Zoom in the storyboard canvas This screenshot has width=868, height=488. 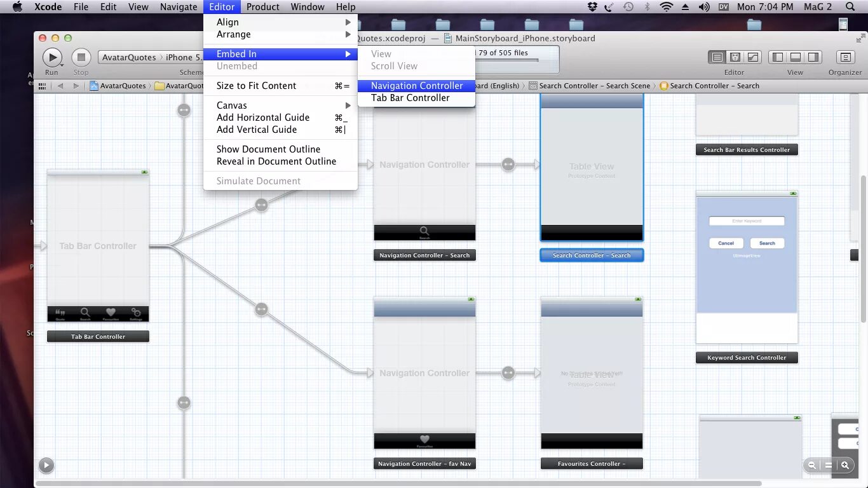click(845, 465)
